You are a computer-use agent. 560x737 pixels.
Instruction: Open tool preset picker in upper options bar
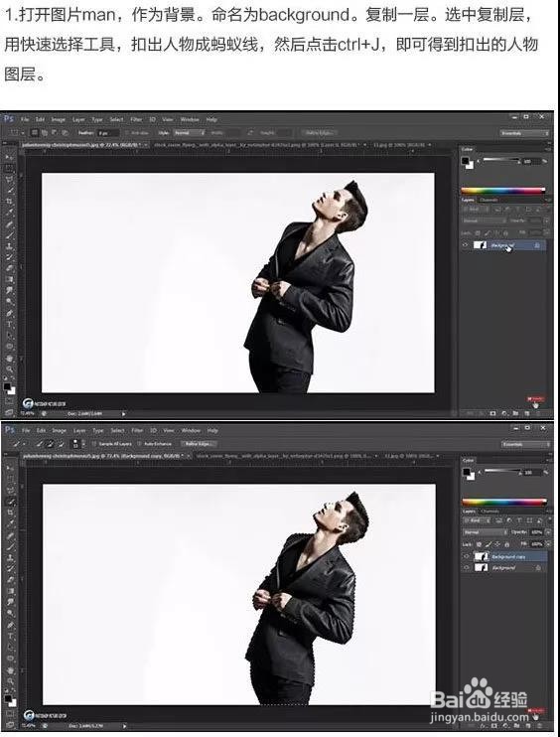tap(18, 133)
